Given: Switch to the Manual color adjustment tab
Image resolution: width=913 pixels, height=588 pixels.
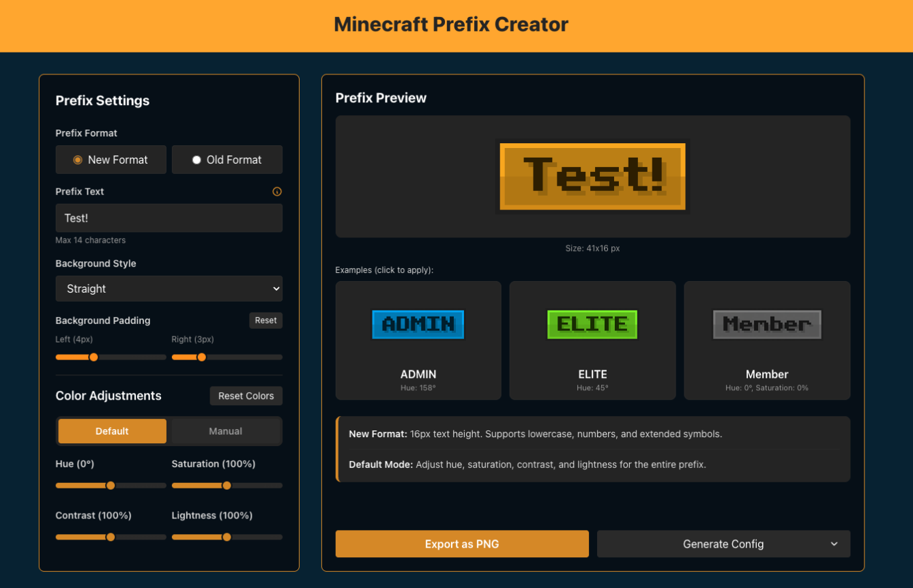Looking at the screenshot, I should coord(224,430).
